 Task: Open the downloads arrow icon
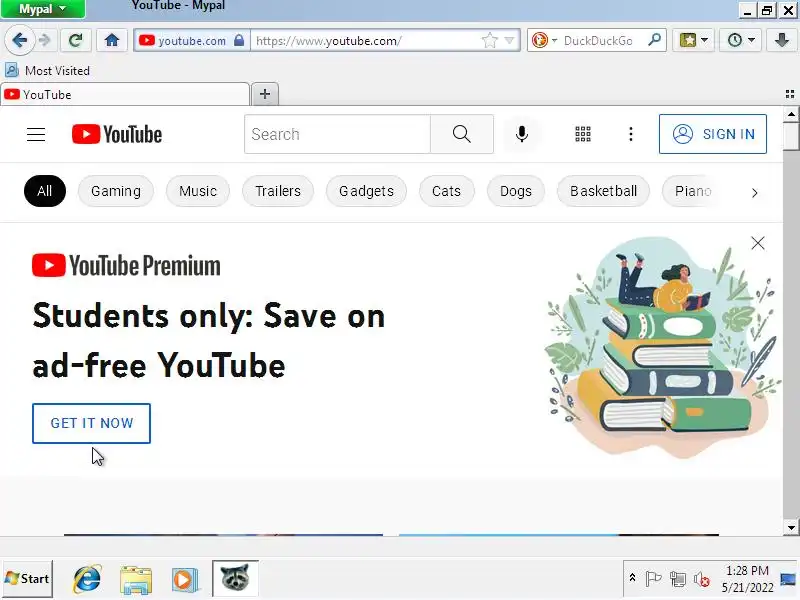point(782,40)
